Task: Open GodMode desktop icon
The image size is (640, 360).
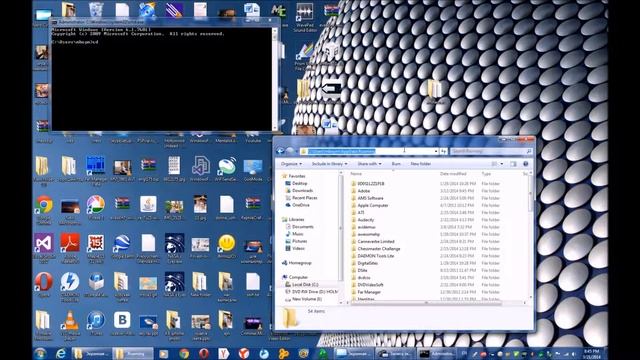Action: pyautogui.click(x=253, y=167)
